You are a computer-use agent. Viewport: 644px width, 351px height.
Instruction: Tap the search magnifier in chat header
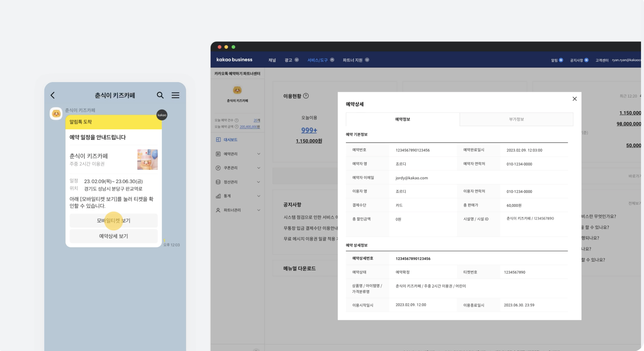(x=160, y=95)
